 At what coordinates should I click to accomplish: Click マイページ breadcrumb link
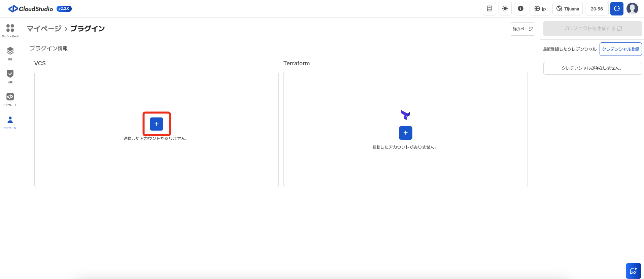[44, 29]
